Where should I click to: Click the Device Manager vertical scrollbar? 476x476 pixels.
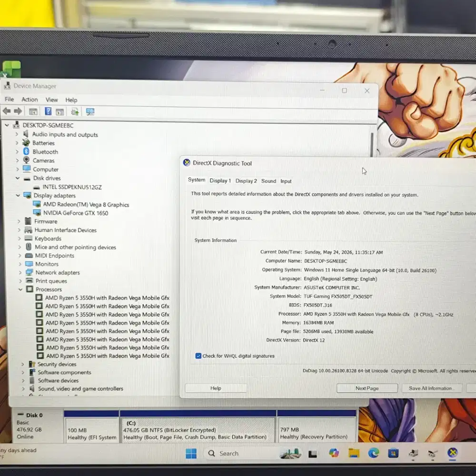tap(372, 145)
